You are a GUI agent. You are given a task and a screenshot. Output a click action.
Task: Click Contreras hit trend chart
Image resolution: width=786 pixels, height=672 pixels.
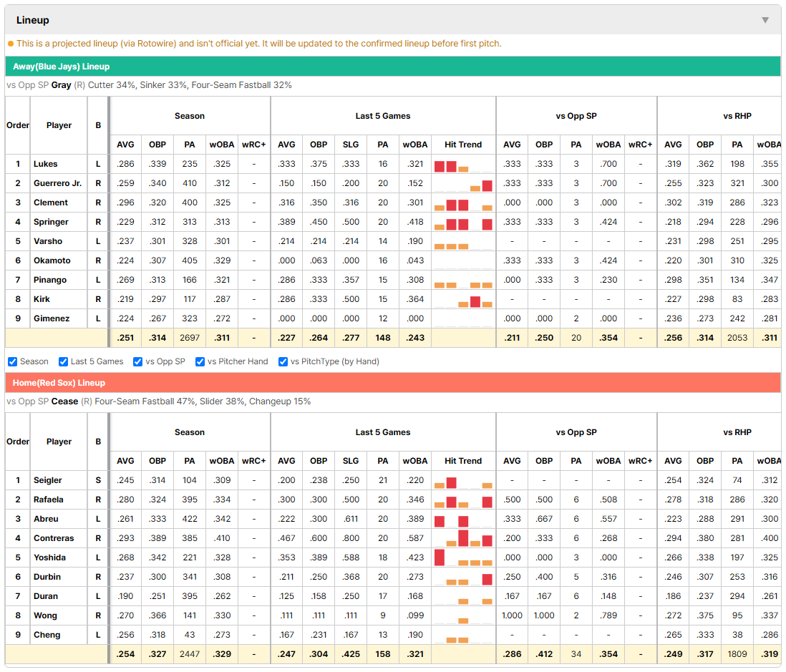pyautogui.click(x=463, y=538)
